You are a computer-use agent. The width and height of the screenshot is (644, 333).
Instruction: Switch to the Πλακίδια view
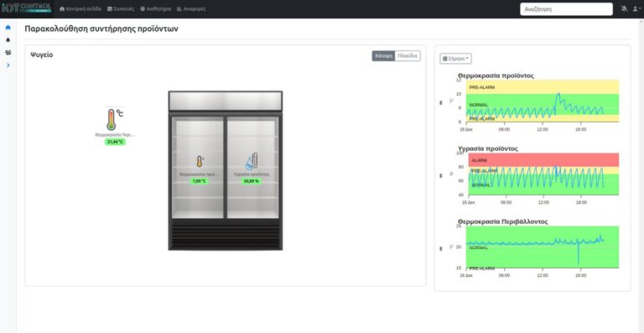(x=408, y=56)
